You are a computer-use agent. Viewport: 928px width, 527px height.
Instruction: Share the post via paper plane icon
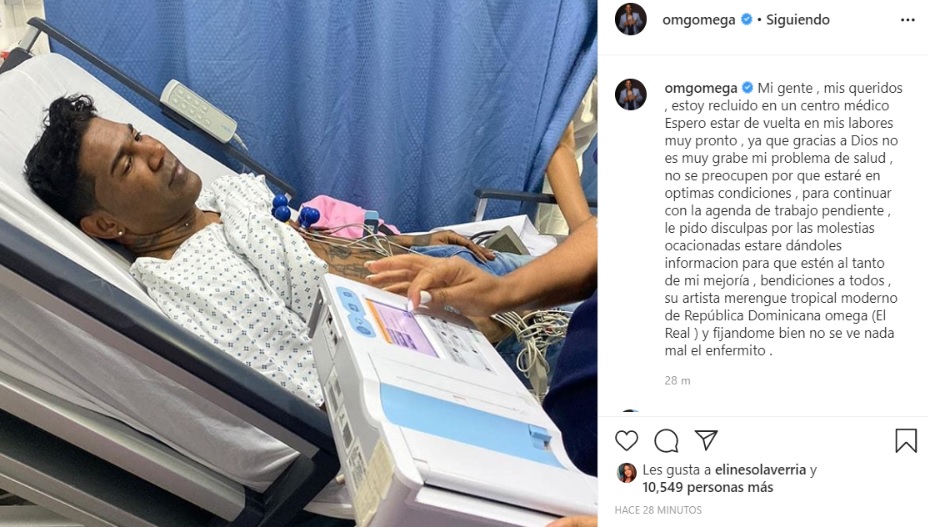tap(707, 440)
